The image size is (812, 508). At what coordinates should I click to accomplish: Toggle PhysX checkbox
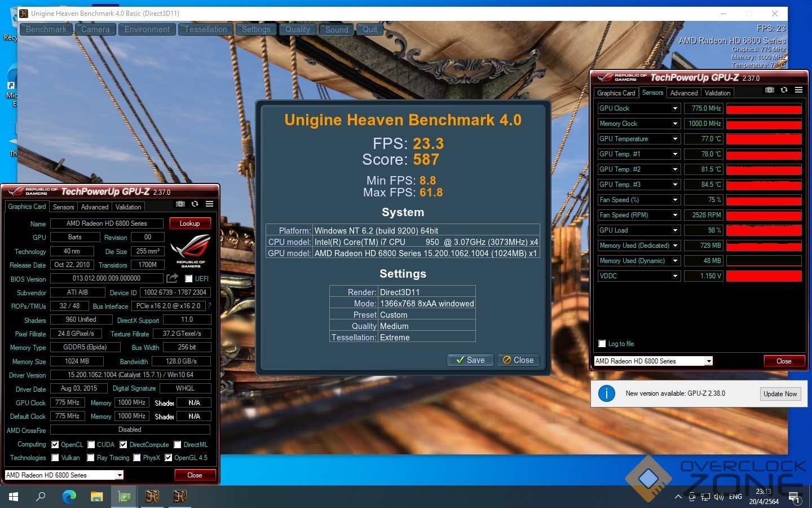coord(137,458)
